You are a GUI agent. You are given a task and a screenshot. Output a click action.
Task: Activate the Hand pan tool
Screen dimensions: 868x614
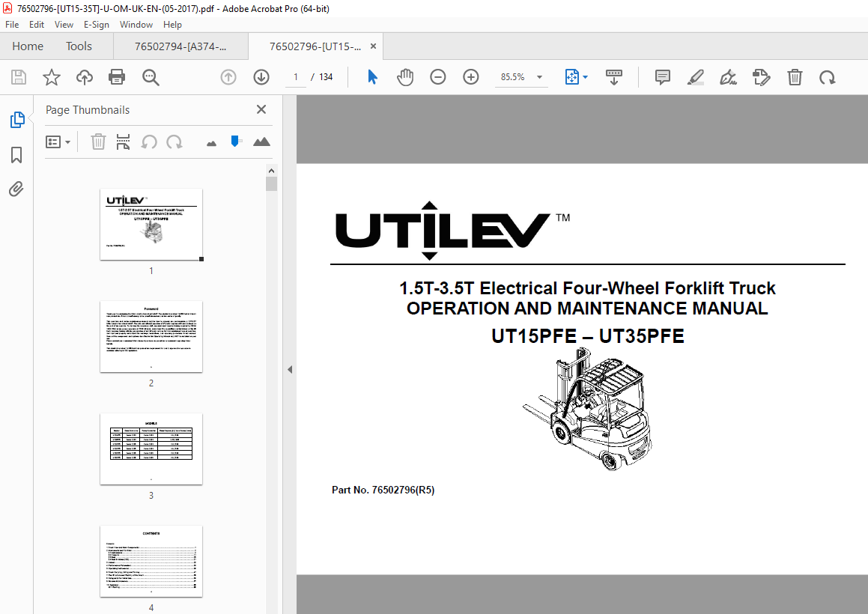pos(405,77)
